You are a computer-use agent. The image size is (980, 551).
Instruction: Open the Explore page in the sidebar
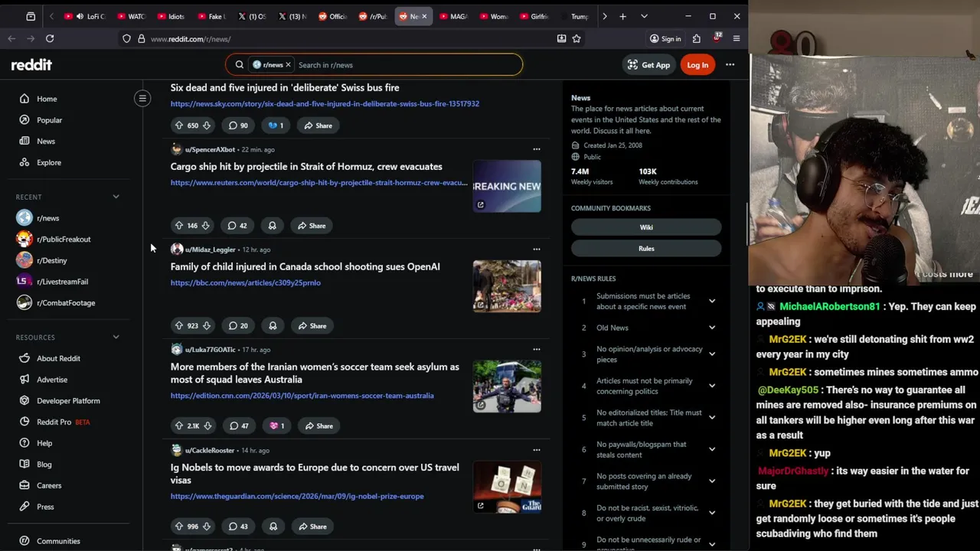[49, 162]
